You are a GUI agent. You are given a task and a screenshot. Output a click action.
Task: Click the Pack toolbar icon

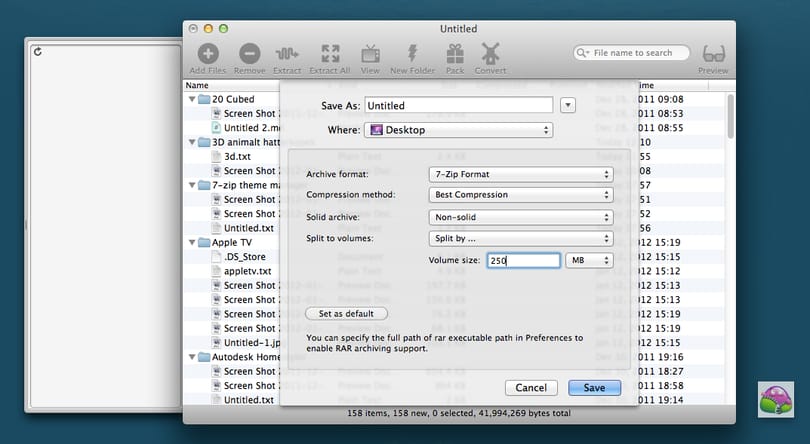click(455, 53)
